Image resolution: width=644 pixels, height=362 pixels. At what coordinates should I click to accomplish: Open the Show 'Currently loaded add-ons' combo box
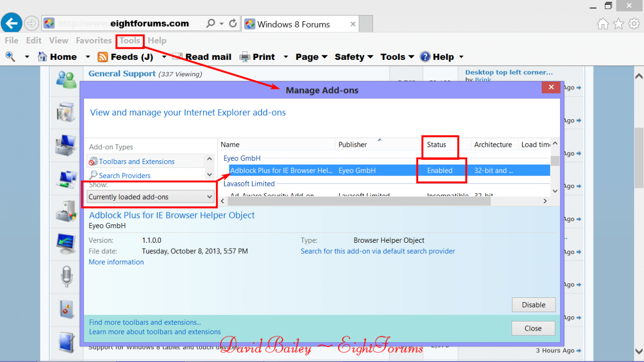pos(150,197)
